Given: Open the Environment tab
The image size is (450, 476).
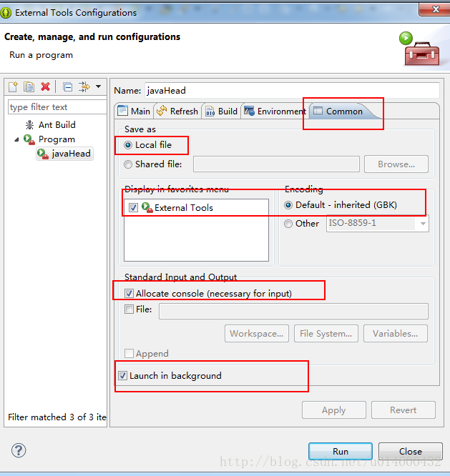Looking at the screenshot, I should point(275,111).
